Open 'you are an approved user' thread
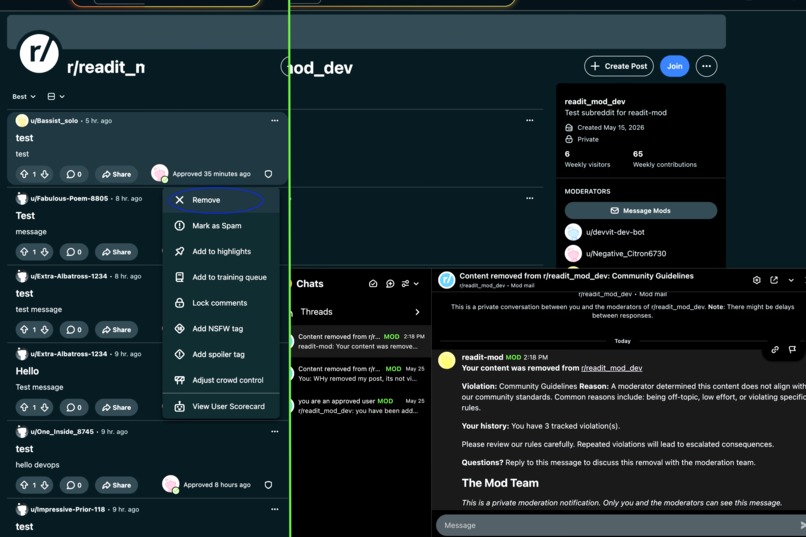The image size is (806, 537). [x=361, y=405]
